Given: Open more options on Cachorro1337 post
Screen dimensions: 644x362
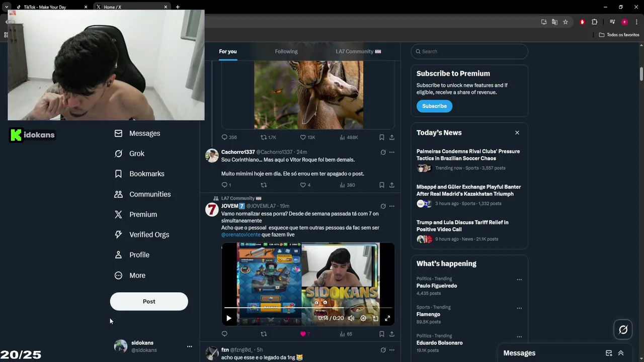Looking at the screenshot, I should [x=392, y=152].
